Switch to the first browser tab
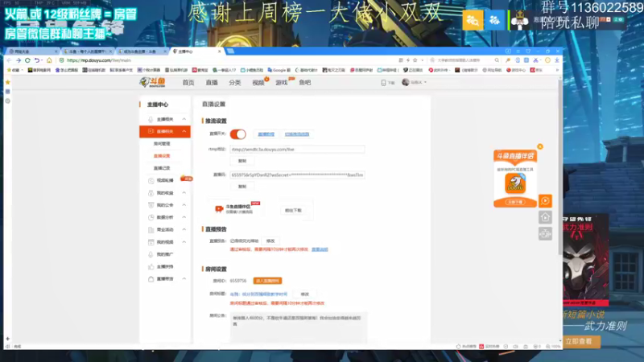The height and width of the screenshot is (362, 644). 32,51
